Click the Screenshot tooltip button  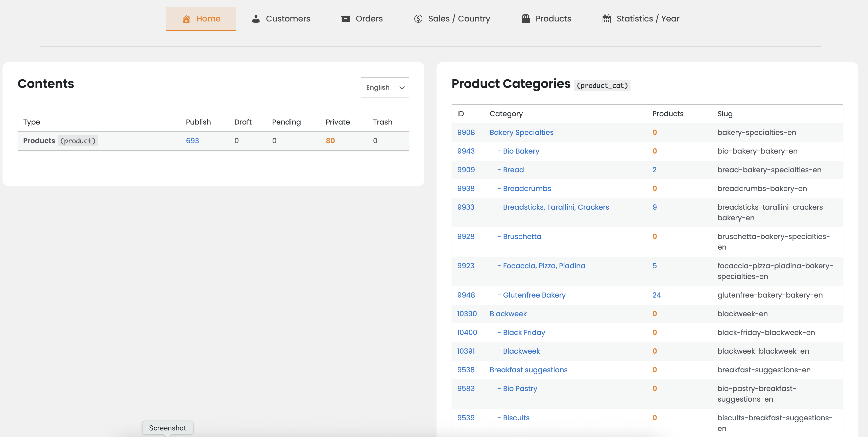click(167, 428)
